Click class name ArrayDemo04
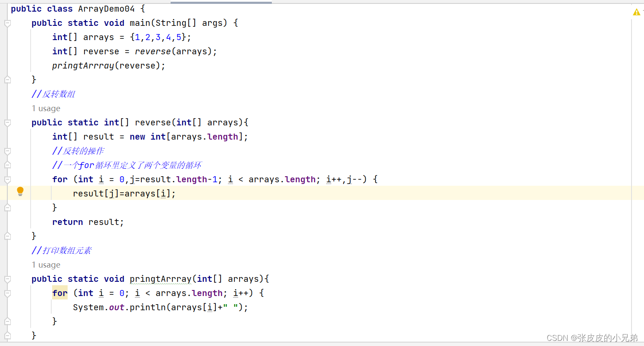 [x=106, y=9]
